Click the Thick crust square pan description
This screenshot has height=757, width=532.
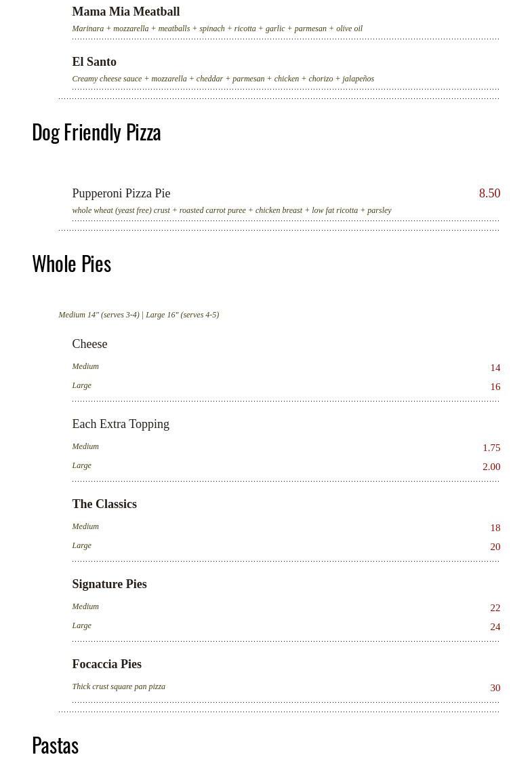(119, 686)
